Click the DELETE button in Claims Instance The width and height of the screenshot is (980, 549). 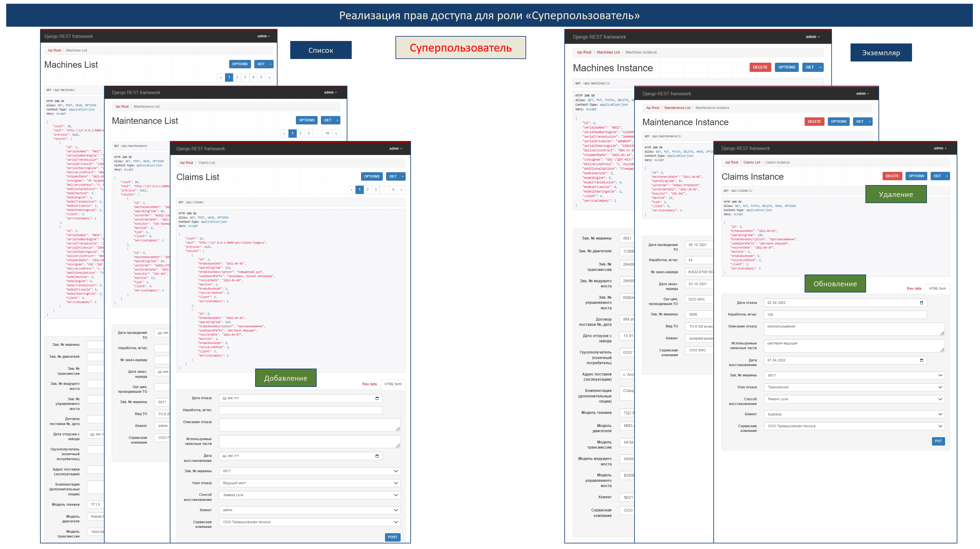(892, 176)
